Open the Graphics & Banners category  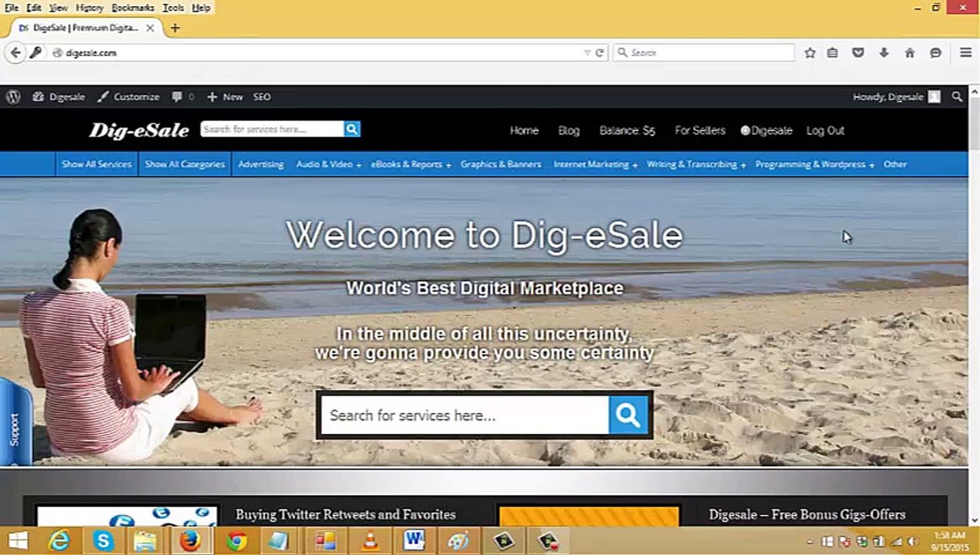coord(501,164)
